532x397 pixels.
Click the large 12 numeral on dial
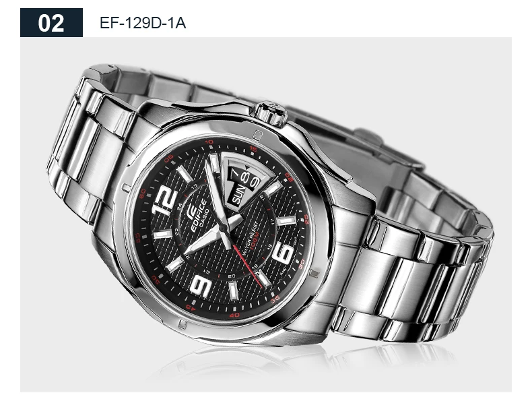point(165,200)
